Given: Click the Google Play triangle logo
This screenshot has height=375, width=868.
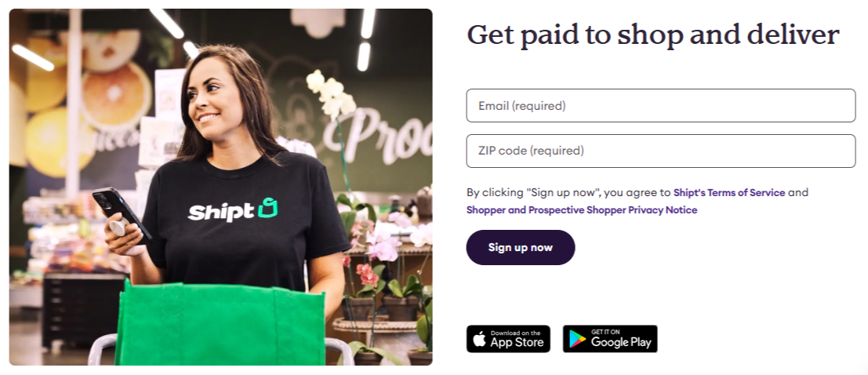Looking at the screenshot, I should (577, 339).
